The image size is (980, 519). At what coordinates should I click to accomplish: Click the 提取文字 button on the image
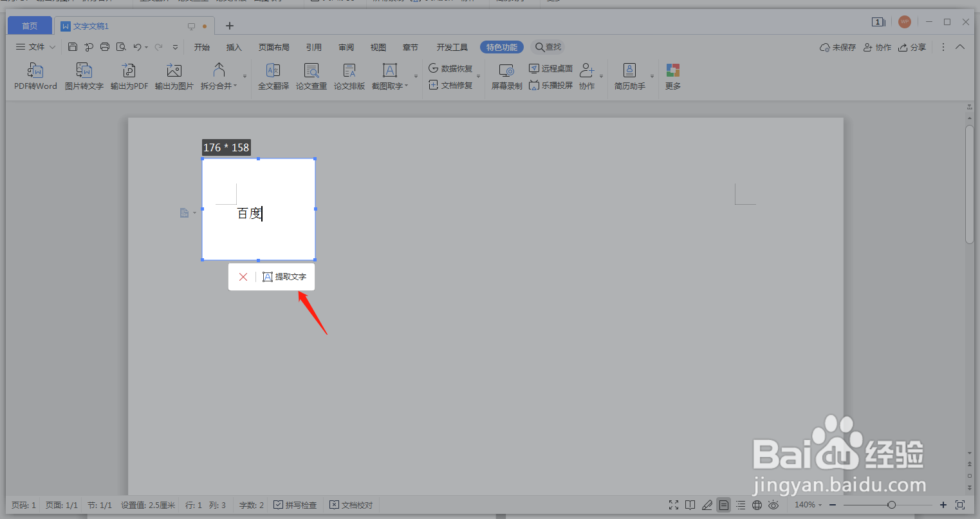(x=284, y=276)
